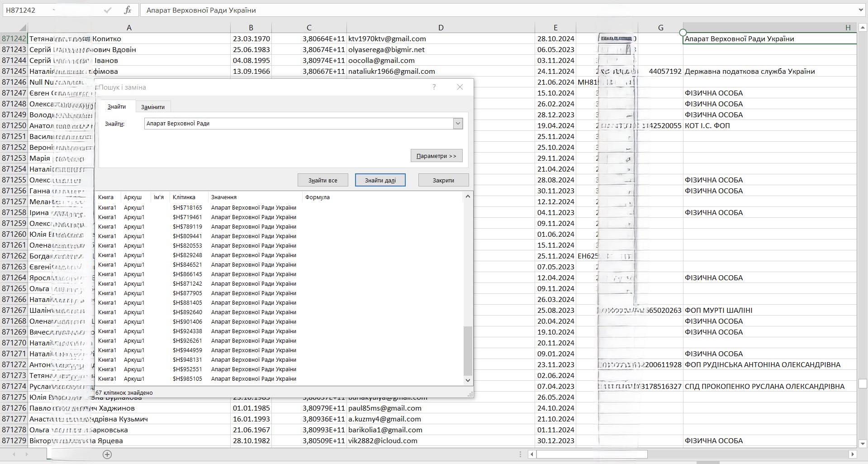Click the Enter checkmark in formula bar

(x=108, y=10)
